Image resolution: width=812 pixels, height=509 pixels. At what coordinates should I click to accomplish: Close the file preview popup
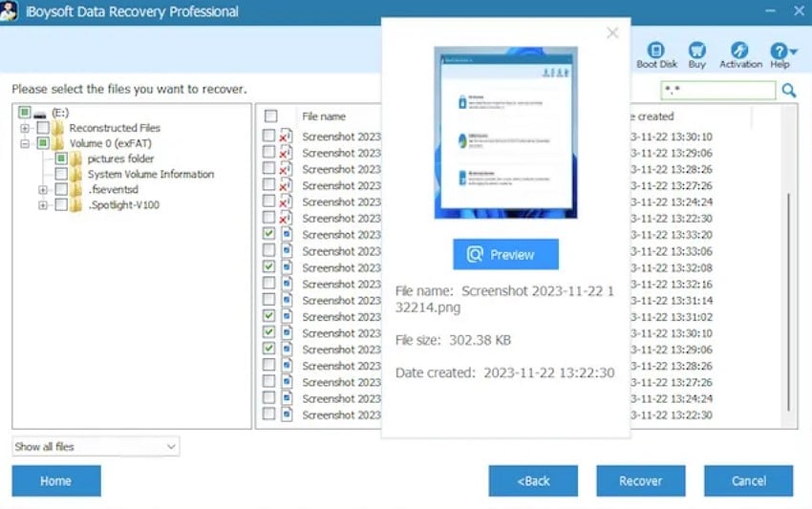coord(612,33)
